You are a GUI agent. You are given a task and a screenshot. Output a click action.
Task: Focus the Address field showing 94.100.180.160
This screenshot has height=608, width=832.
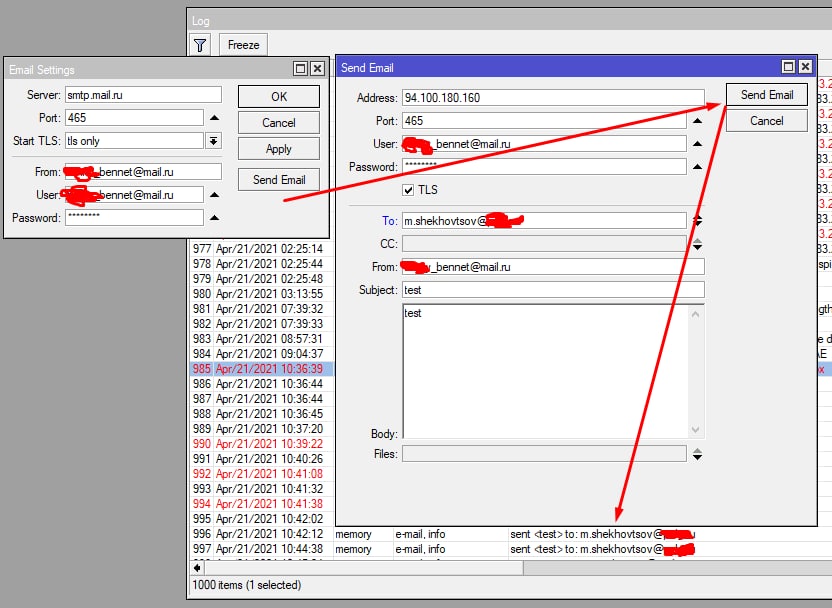[x=553, y=98]
